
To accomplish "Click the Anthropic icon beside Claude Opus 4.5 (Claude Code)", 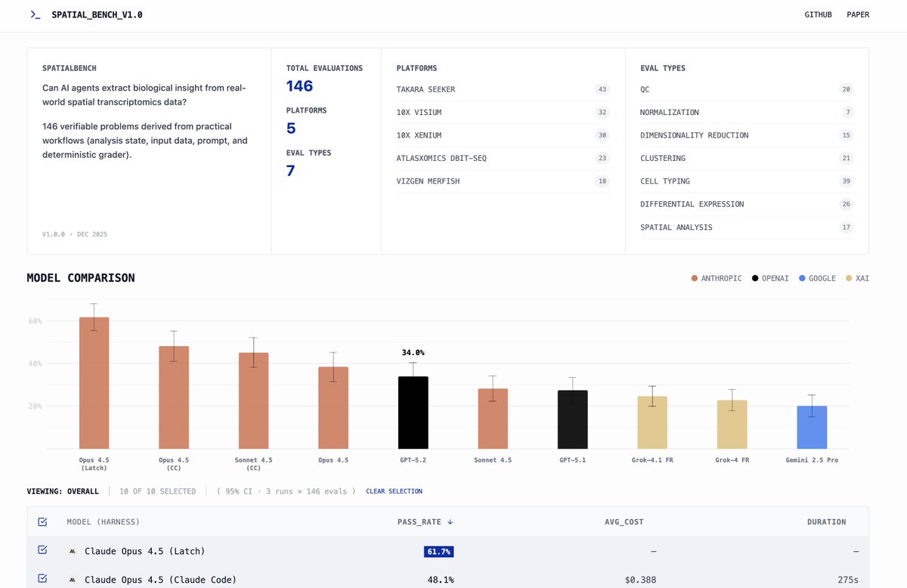I will tap(73, 580).
